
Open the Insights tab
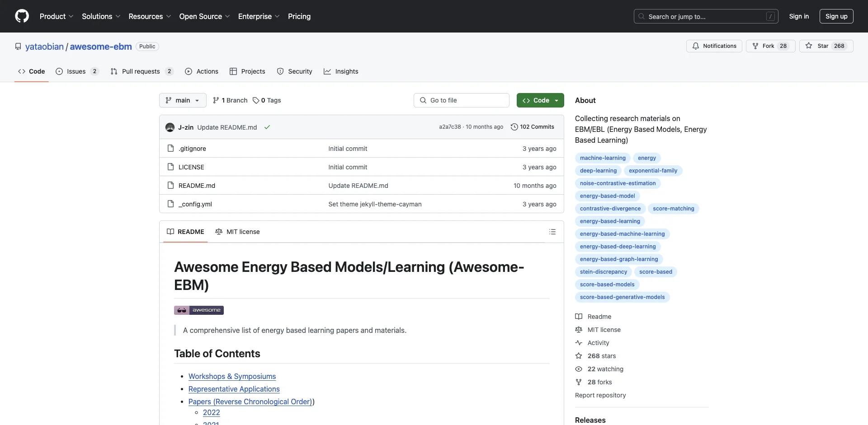341,71
